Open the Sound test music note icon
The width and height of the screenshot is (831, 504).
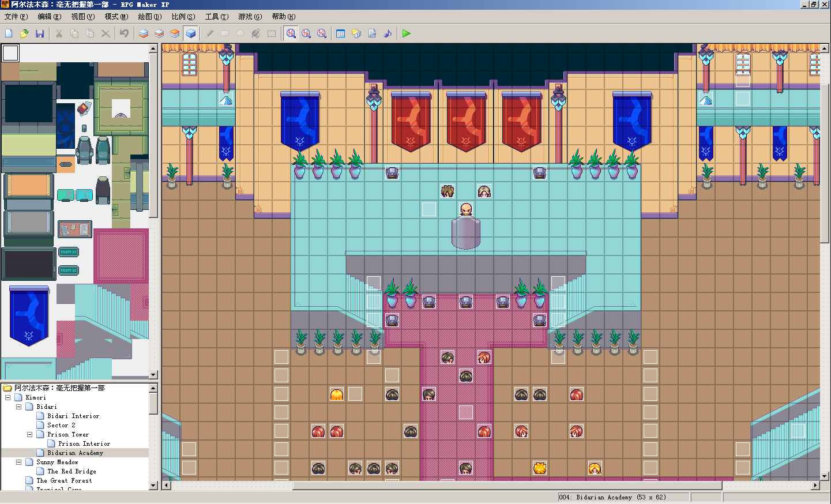[388, 33]
